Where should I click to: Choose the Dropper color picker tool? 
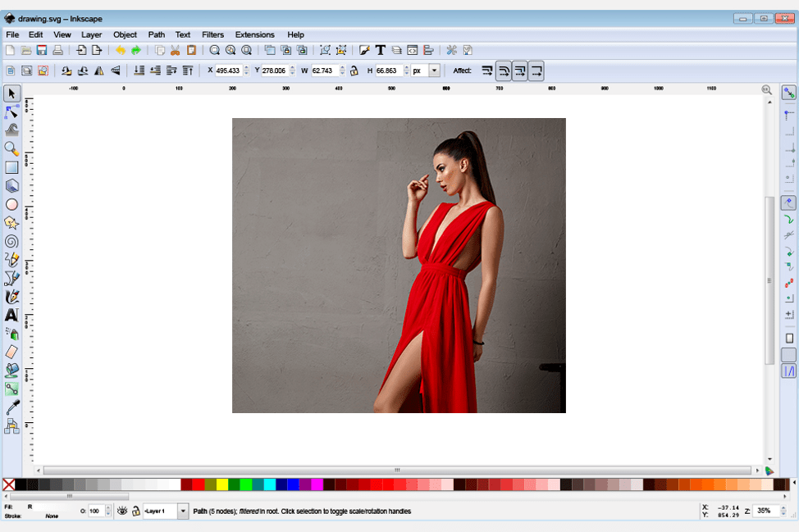[11, 407]
